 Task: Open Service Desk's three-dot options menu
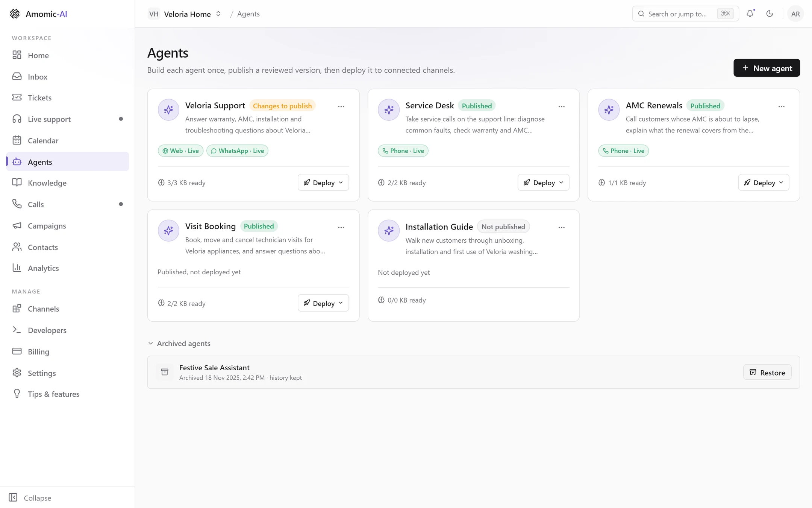coord(561,106)
